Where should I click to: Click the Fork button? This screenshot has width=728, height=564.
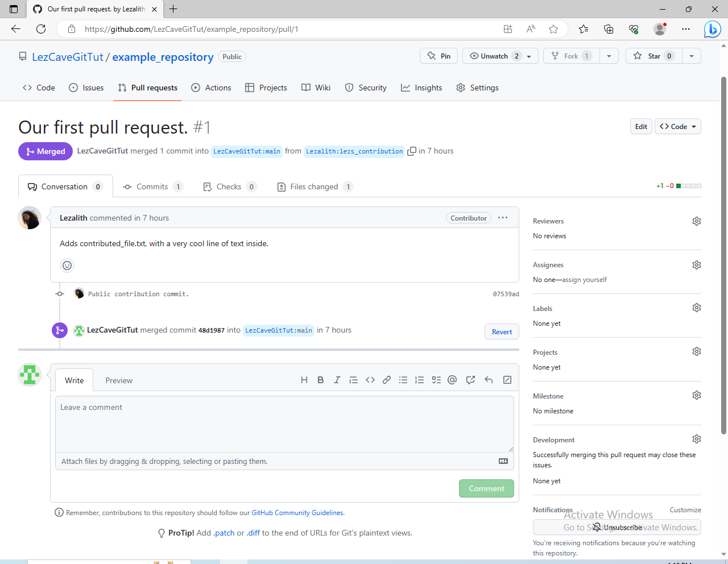point(572,56)
